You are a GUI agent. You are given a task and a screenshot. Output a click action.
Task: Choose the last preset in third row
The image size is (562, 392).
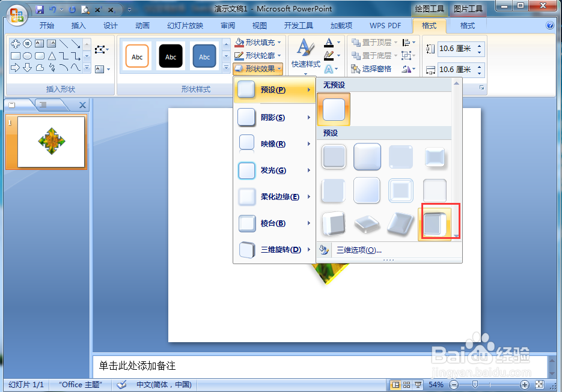435,224
